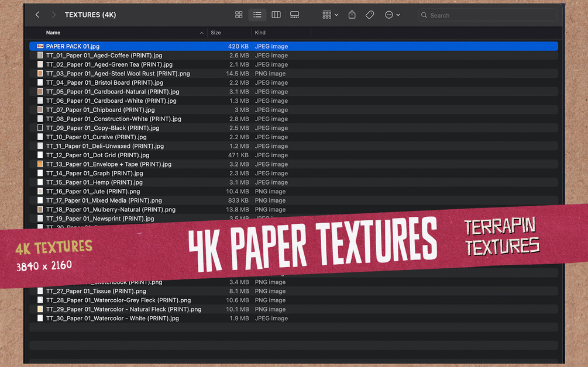The image size is (588, 367).
Task: Click the 14.5 MB size cell
Action: click(237, 74)
